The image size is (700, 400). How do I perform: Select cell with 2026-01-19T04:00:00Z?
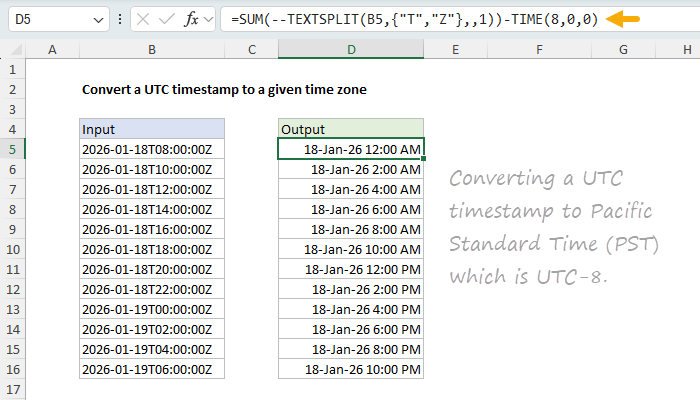(152, 349)
